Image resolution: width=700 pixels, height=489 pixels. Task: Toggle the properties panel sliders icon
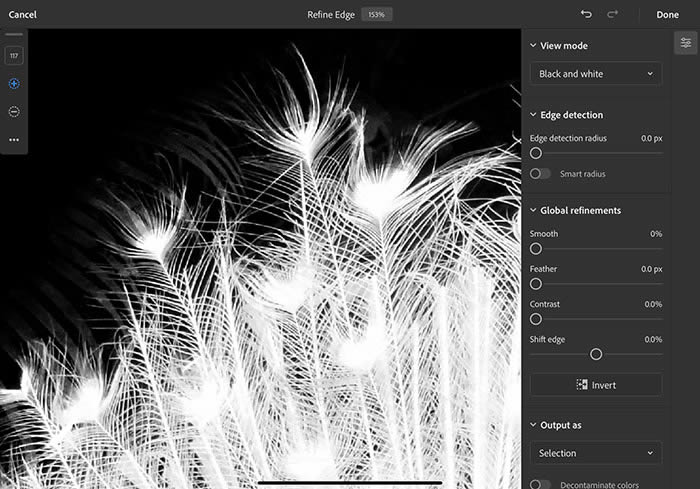(685, 43)
